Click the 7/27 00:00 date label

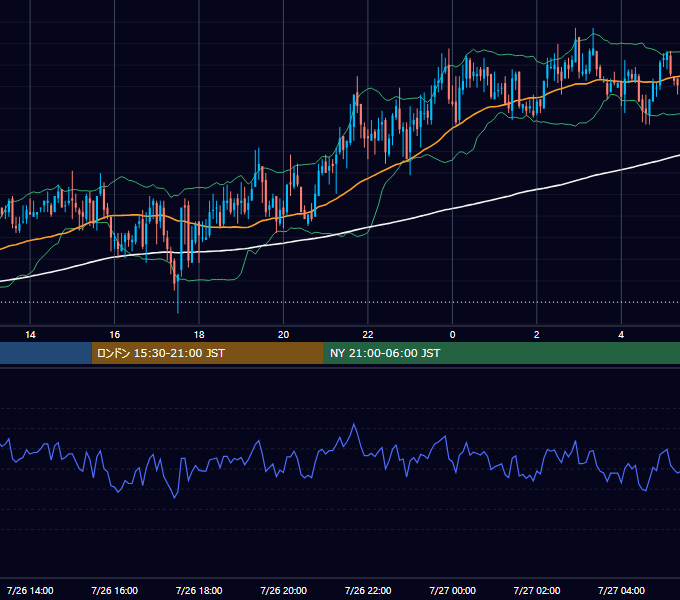(x=452, y=590)
